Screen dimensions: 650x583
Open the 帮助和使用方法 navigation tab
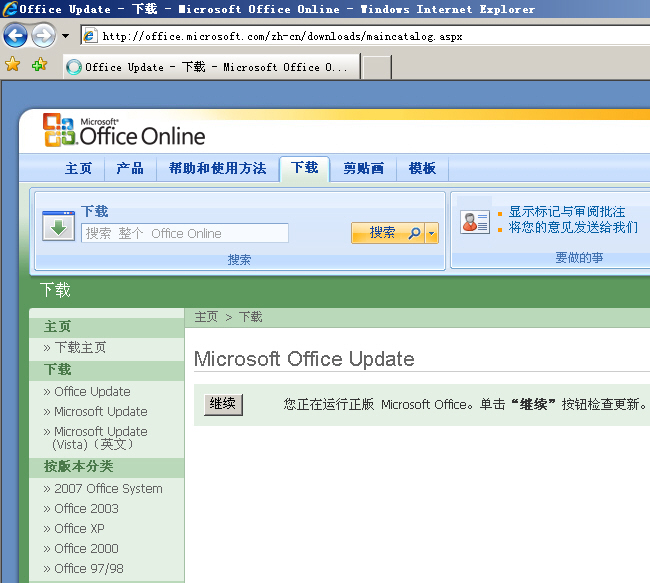tap(218, 168)
